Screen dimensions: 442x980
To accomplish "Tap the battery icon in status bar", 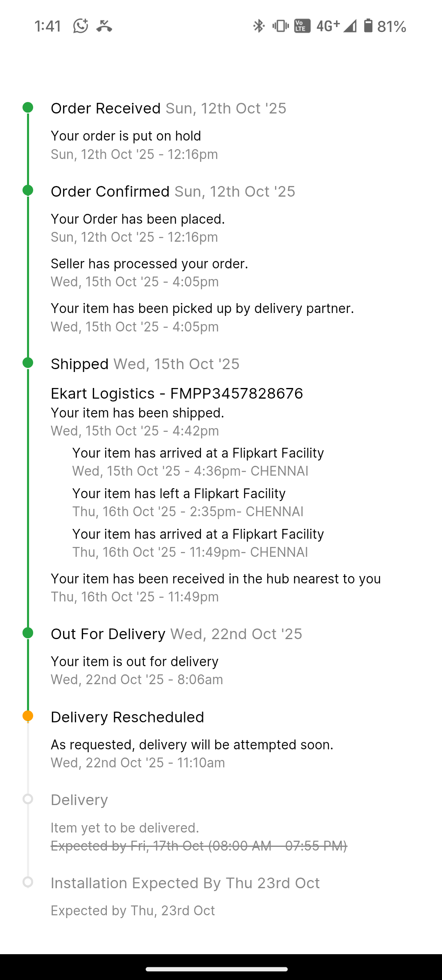I will coord(368,26).
